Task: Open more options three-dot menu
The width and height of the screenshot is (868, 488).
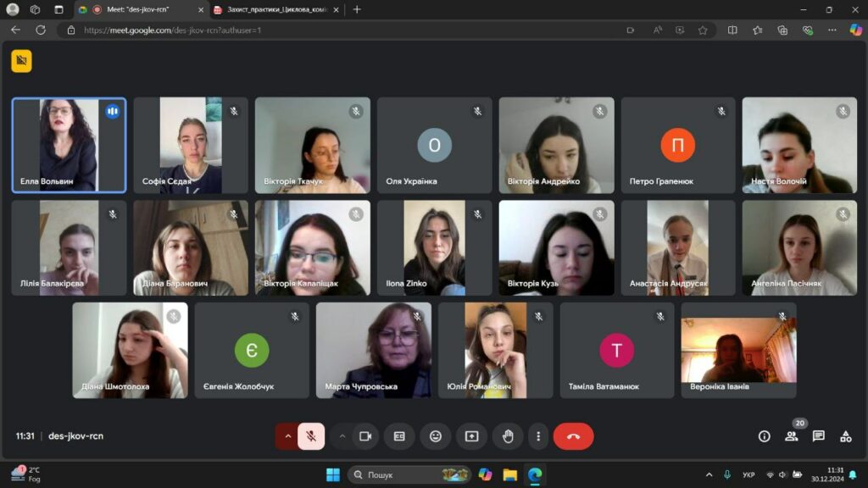Action: tap(538, 436)
